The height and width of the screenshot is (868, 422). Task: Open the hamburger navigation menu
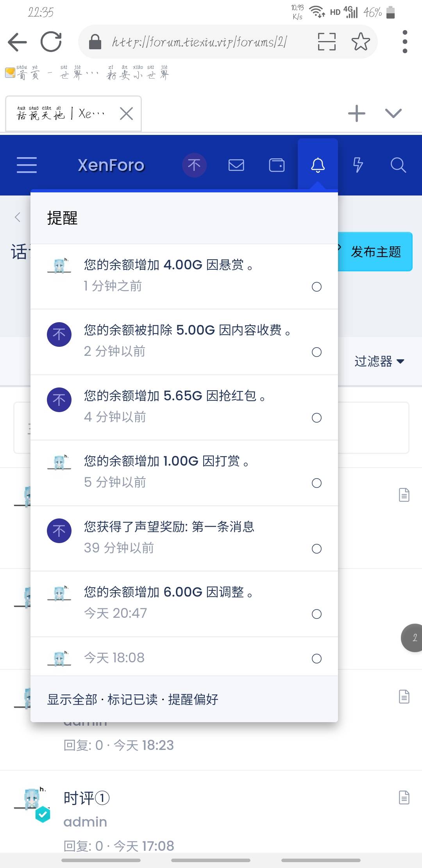point(27,165)
